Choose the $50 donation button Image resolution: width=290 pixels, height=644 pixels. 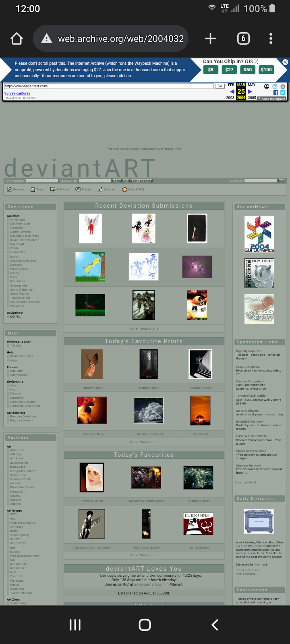[248, 70]
